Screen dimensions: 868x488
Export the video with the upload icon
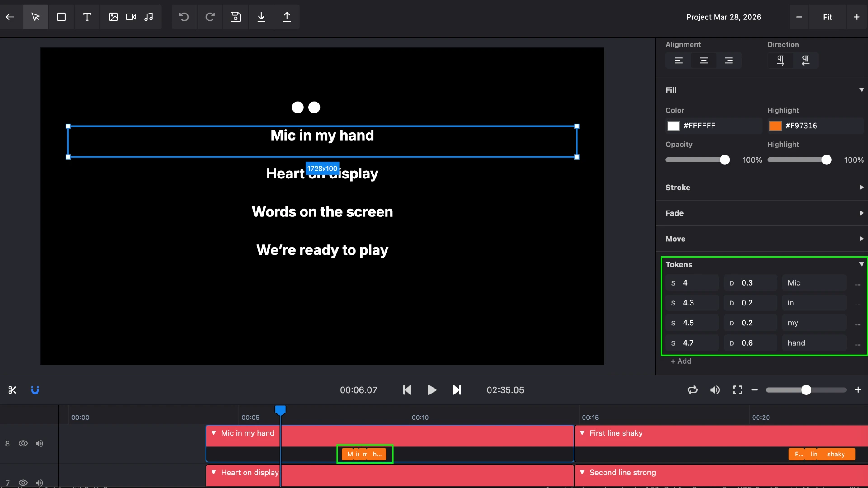287,17
